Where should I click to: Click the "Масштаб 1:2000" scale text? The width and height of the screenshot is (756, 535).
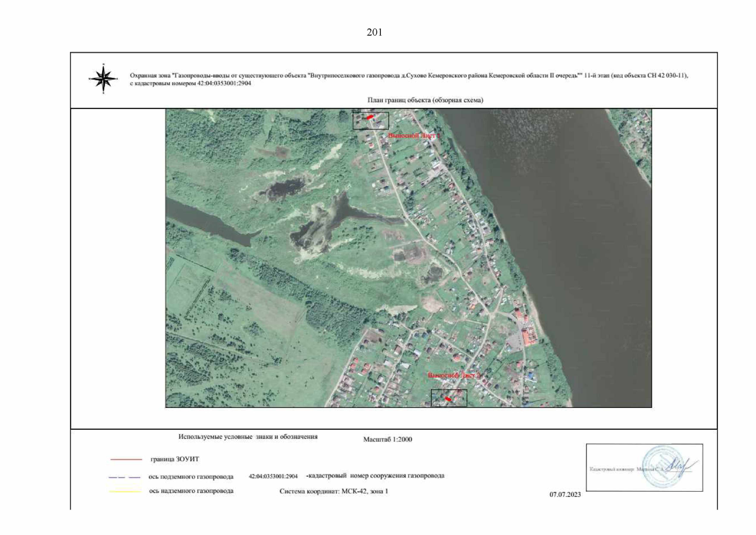pos(388,439)
